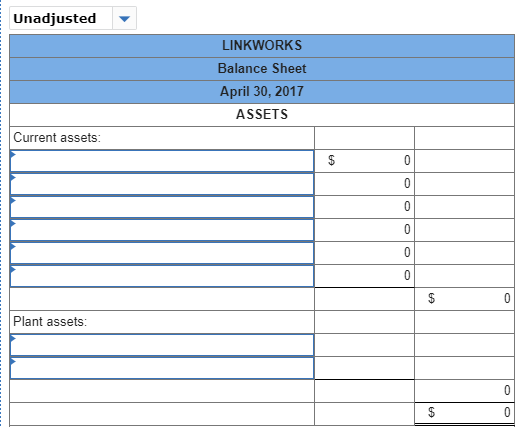Click the Balance Sheet header row
The image size is (519, 427).
pyautogui.click(x=262, y=69)
